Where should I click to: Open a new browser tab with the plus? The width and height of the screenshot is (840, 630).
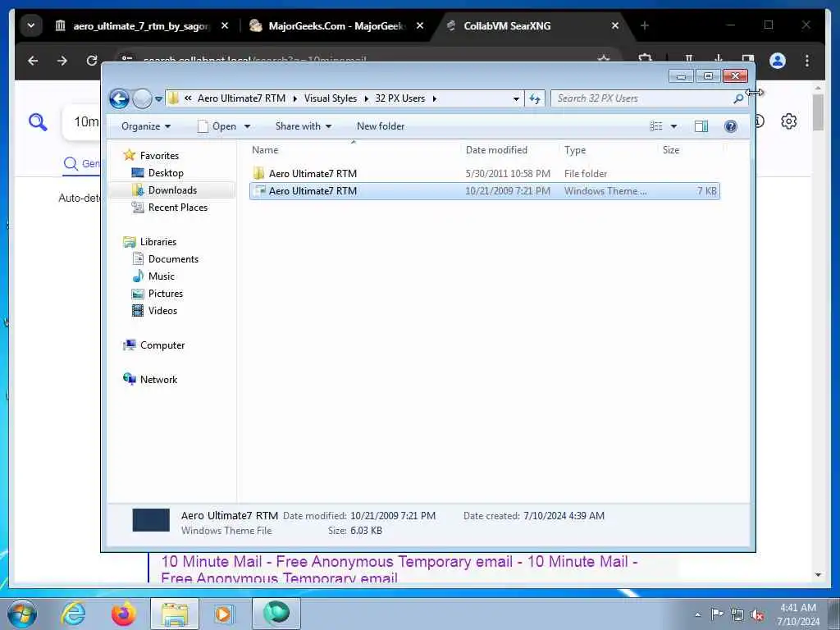coord(645,25)
